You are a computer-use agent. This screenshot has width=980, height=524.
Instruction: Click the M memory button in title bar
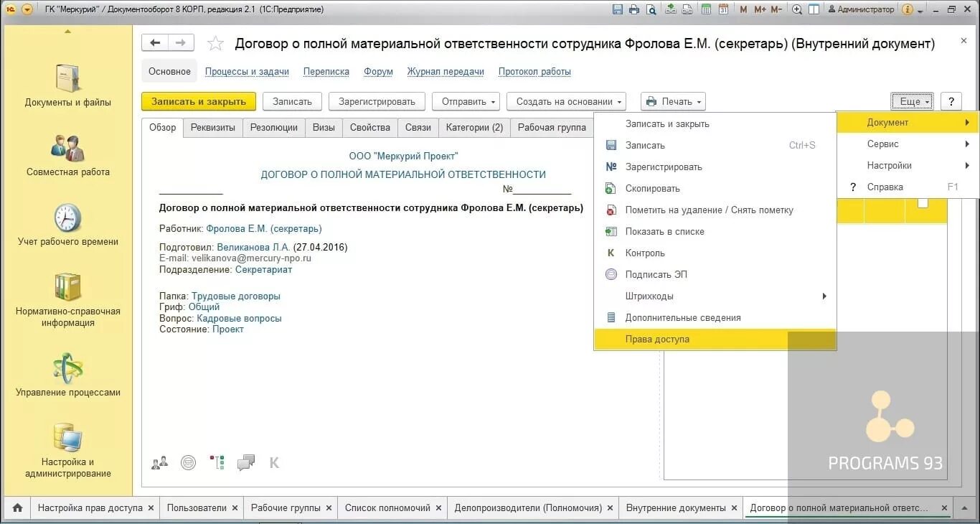(x=743, y=9)
